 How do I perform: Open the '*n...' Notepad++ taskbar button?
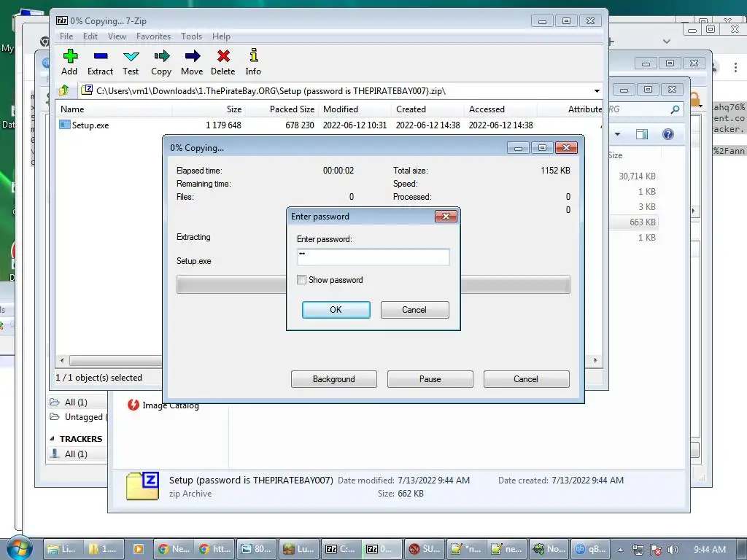click(x=466, y=549)
